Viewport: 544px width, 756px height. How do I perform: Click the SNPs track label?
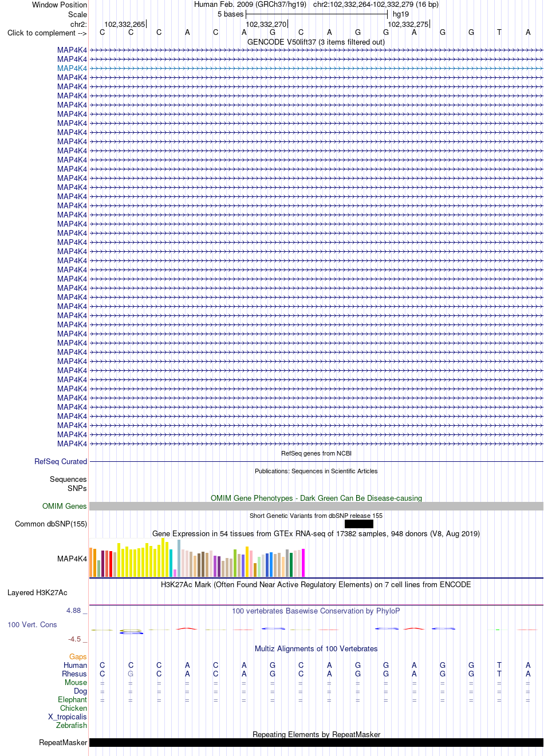(x=77, y=488)
